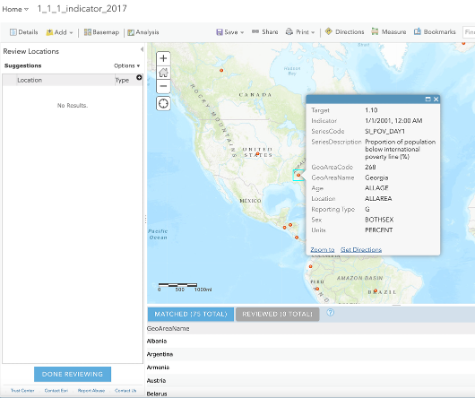Click the Done Reviewing button
Image resolution: width=476 pixels, height=398 pixels.
(72, 374)
